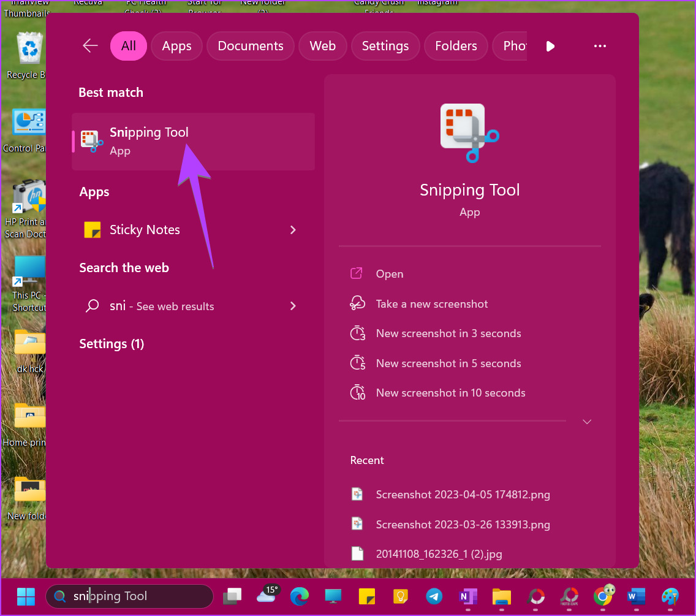Expand the Sticky Notes result chevron
696x616 pixels.
tap(292, 230)
